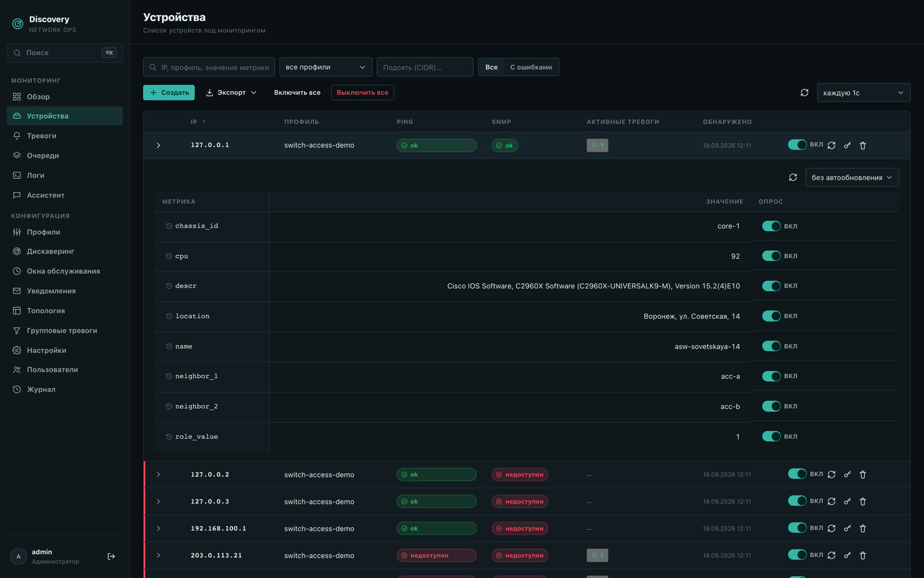Toggle monitoring off for device 127.0.0.1
Screen dimensions: 924x578
tap(797, 145)
